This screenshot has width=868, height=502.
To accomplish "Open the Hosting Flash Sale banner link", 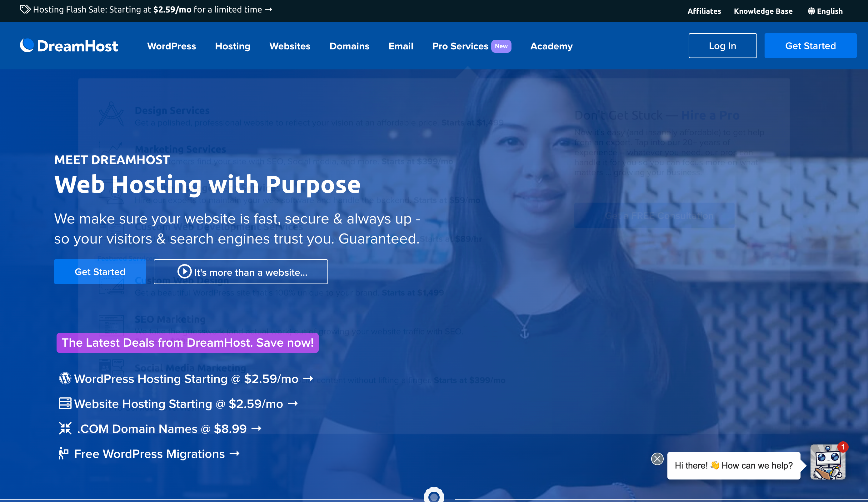I will pos(146,10).
